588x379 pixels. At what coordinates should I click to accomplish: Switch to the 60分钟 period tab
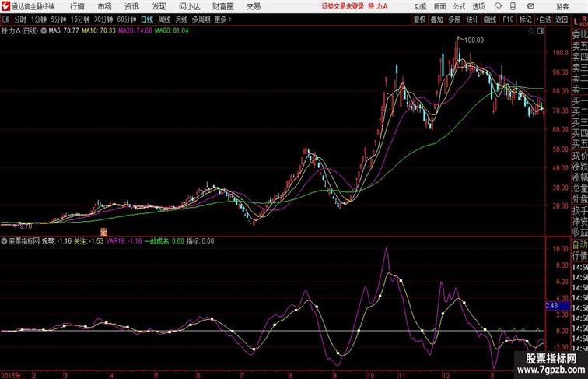pyautogui.click(x=127, y=19)
